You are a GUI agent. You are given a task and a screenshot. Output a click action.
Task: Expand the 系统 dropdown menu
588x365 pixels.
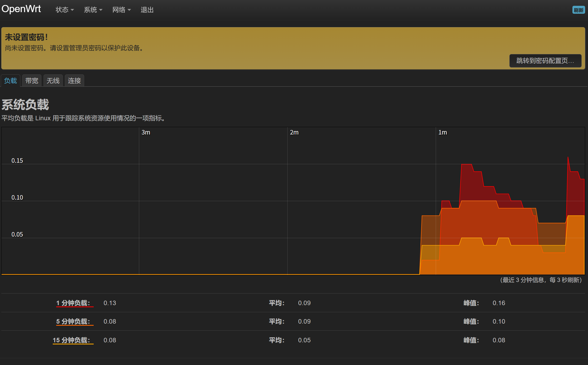tap(93, 10)
